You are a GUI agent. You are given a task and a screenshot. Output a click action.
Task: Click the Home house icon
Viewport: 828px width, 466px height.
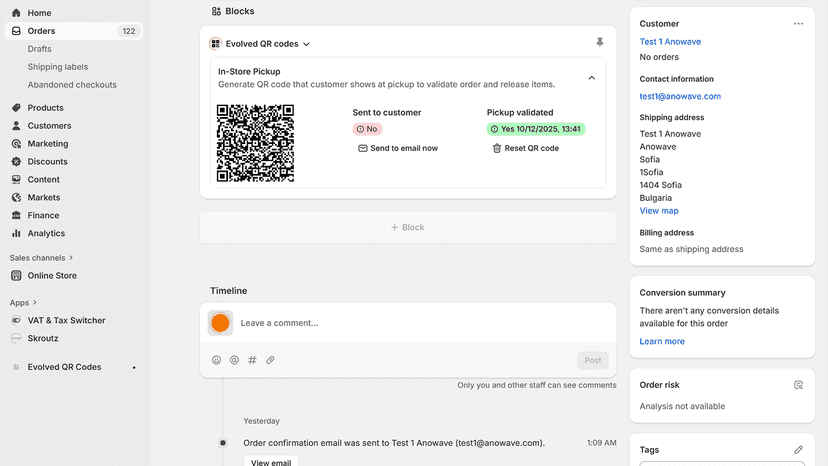(16, 13)
